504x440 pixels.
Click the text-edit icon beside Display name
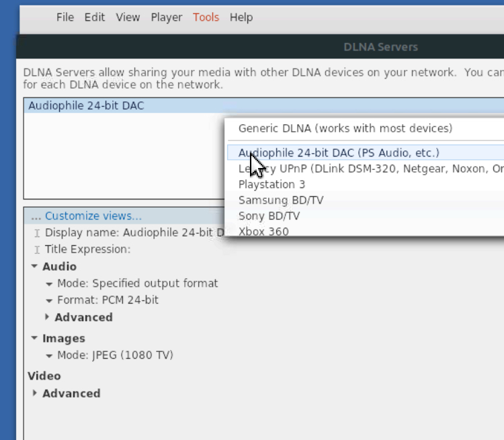(x=37, y=233)
